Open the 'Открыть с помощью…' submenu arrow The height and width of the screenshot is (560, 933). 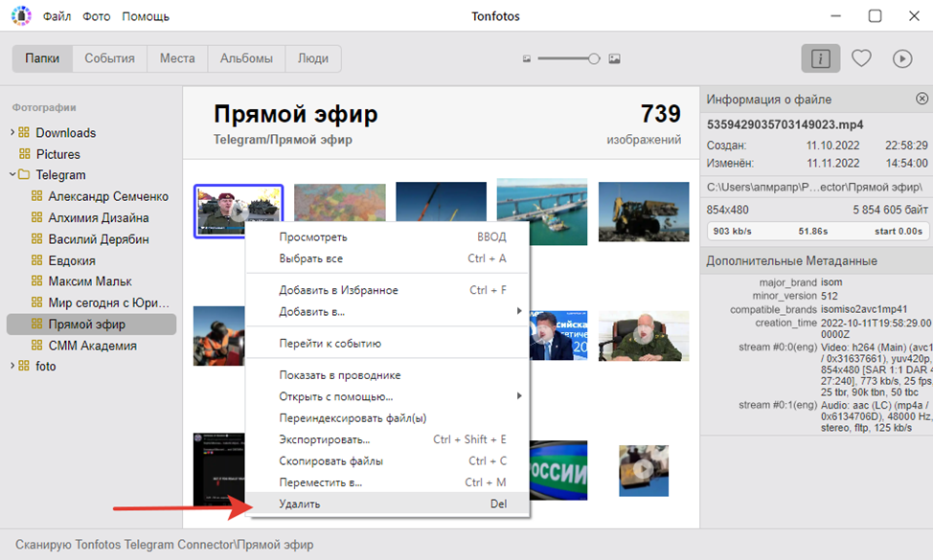(519, 396)
